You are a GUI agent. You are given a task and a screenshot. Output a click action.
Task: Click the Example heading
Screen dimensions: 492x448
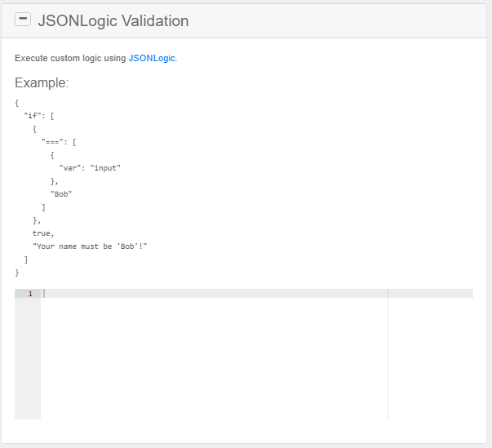(x=42, y=83)
